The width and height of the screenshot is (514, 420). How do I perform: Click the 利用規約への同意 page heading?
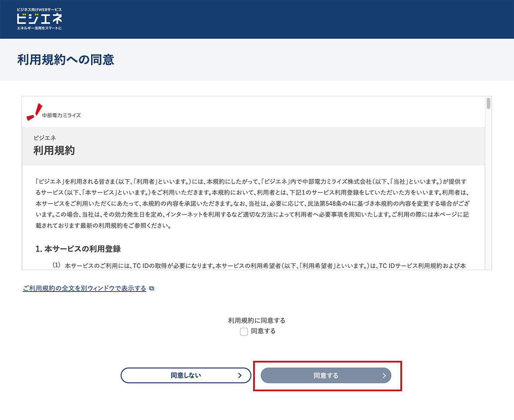[x=66, y=60]
